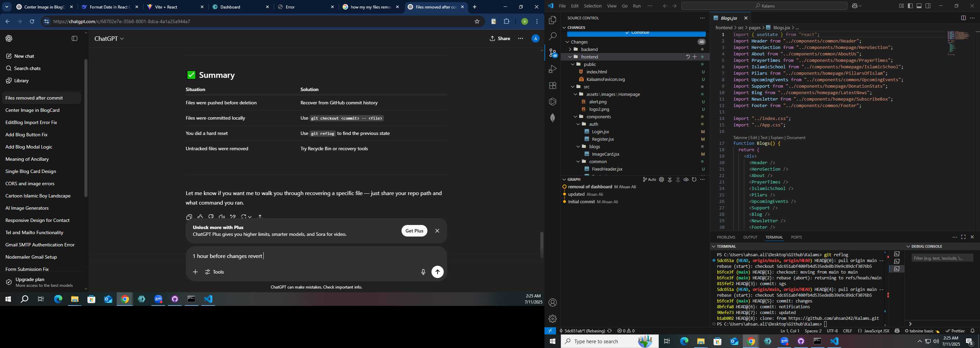980x348 pixels.
Task: Bookmark this page with the star icon
Action: pyautogui.click(x=477, y=22)
